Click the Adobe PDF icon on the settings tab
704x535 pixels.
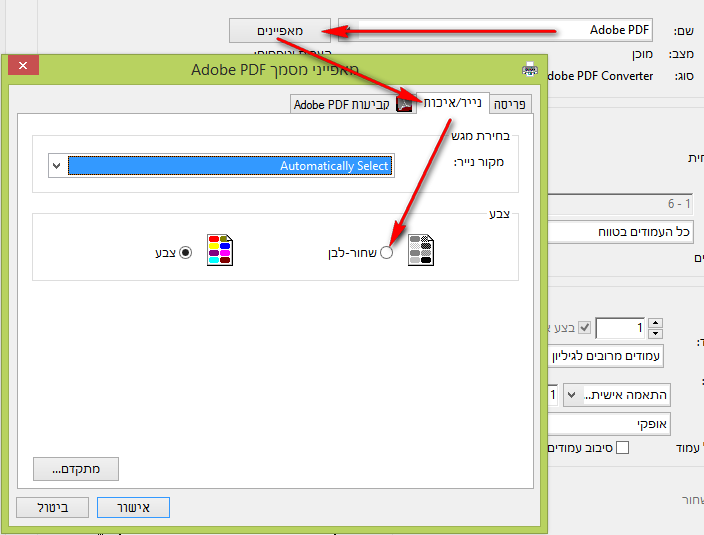point(404,104)
